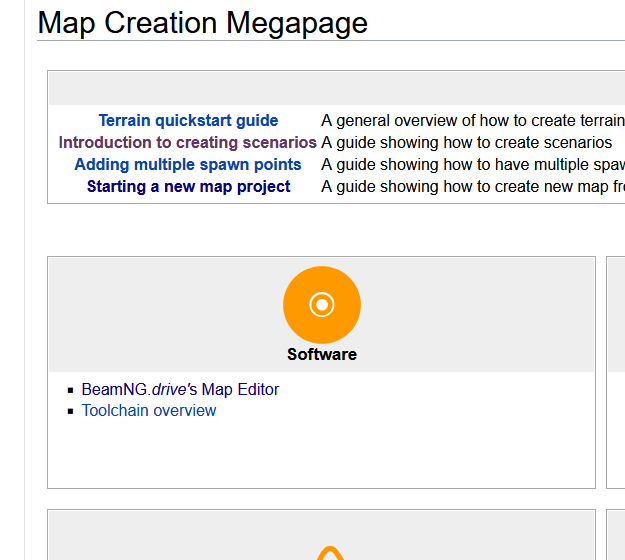
Task: Click the Map Creation Megapage heading
Action: [202, 23]
